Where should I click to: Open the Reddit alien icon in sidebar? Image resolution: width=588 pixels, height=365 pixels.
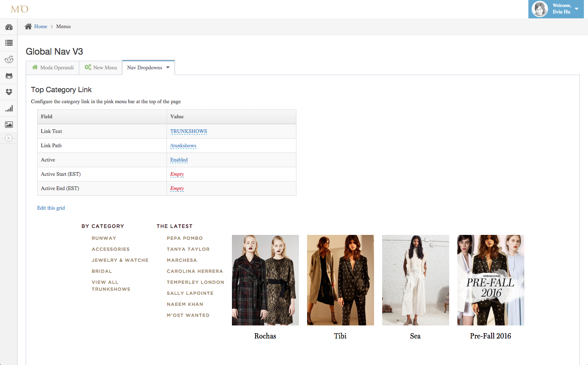click(9, 60)
